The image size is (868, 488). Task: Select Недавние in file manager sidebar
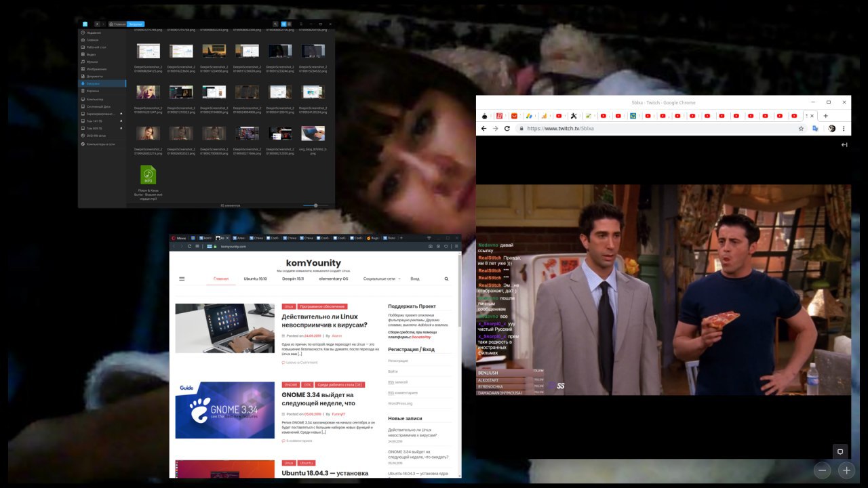pyautogui.click(x=102, y=33)
